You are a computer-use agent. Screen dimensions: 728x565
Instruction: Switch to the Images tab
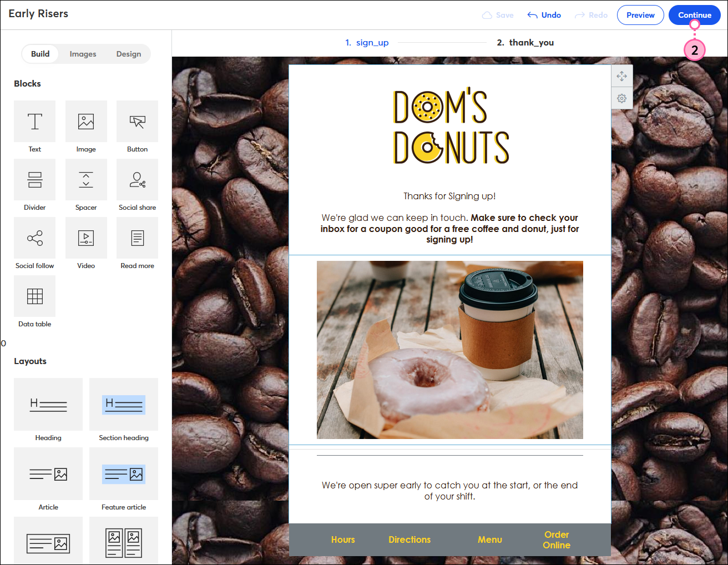[83, 54]
